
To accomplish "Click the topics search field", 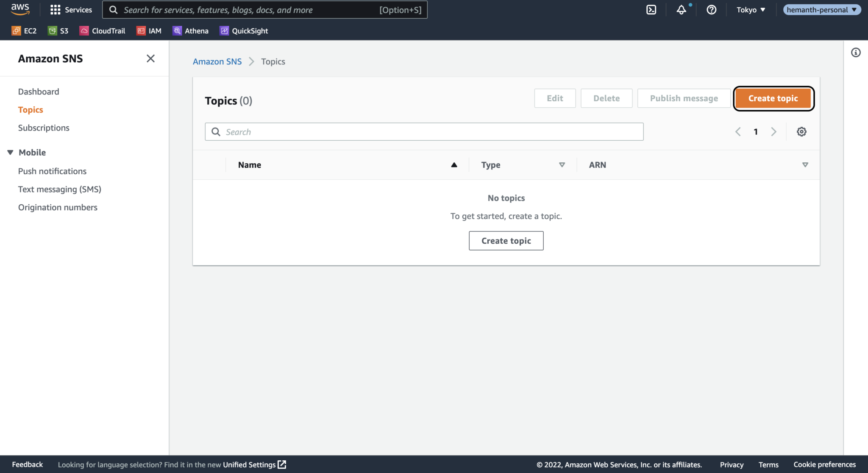I will pyautogui.click(x=424, y=131).
